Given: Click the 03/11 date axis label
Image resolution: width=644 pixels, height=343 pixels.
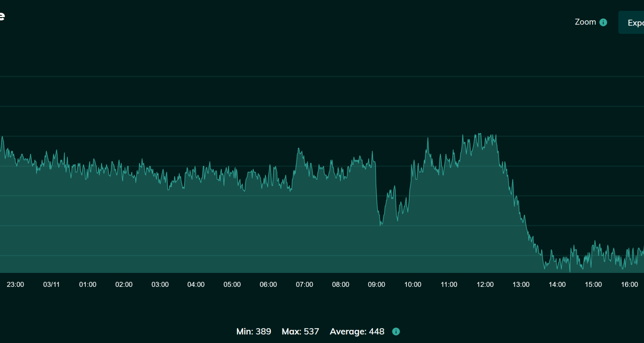Looking at the screenshot, I should click(x=51, y=284).
